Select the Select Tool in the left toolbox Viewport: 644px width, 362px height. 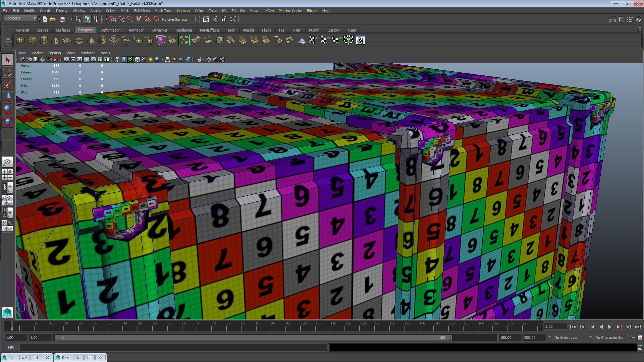point(7,60)
